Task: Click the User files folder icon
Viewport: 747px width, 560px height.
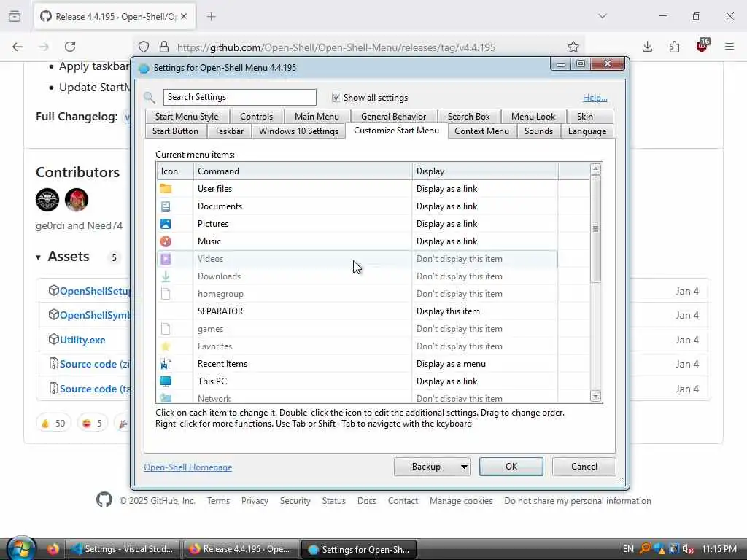Action: [x=166, y=189]
